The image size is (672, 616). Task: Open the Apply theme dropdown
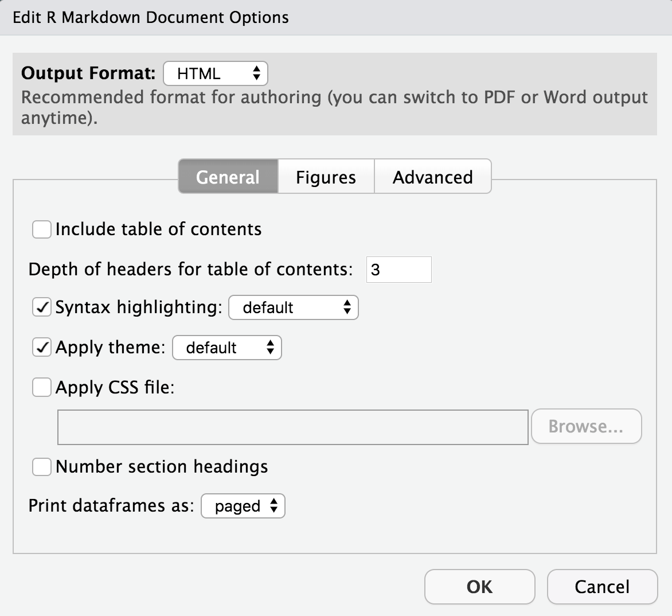(x=226, y=348)
